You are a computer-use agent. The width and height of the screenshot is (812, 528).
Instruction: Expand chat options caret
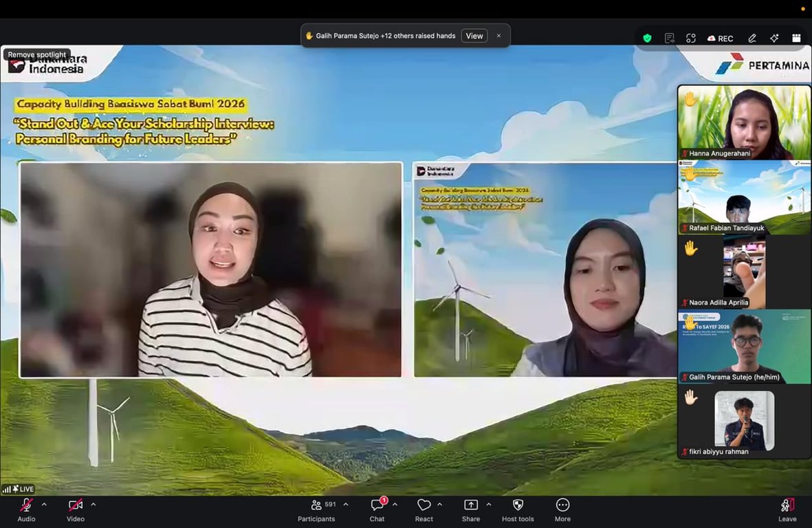click(x=395, y=504)
